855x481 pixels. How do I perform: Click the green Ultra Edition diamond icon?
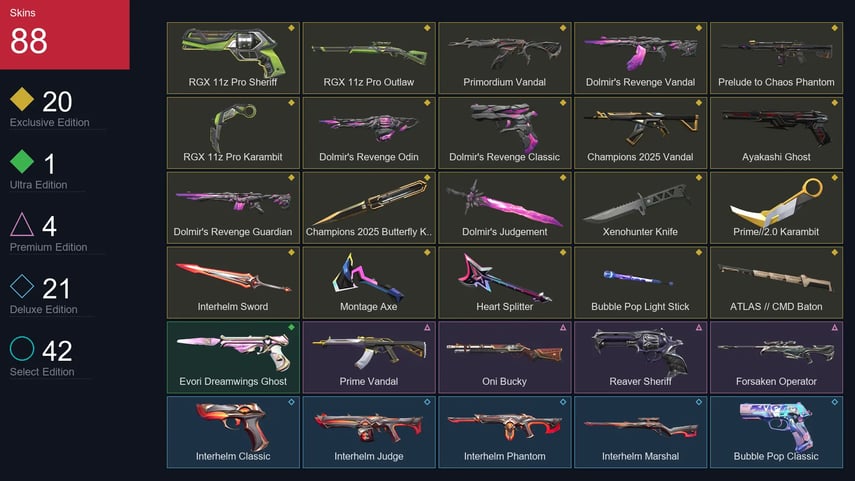point(22,161)
